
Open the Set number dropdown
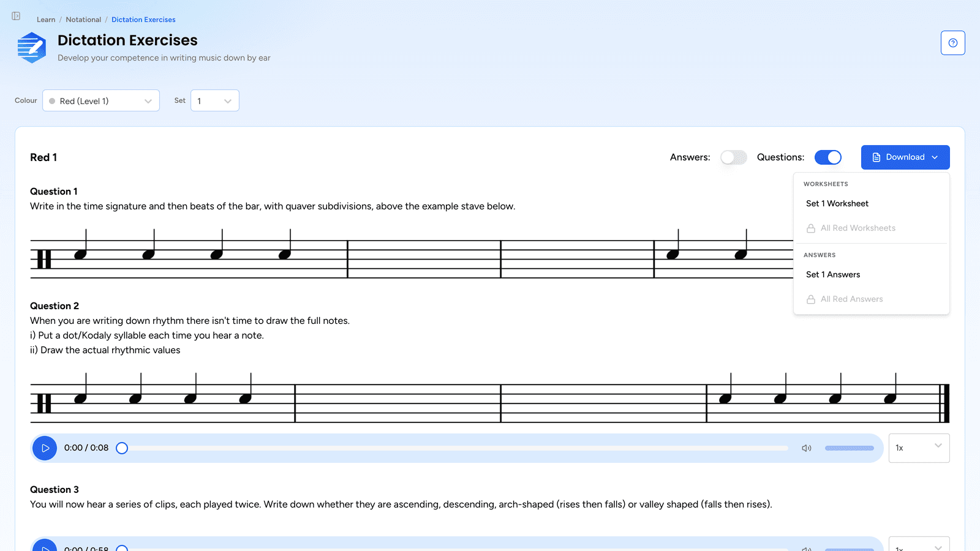click(x=215, y=101)
